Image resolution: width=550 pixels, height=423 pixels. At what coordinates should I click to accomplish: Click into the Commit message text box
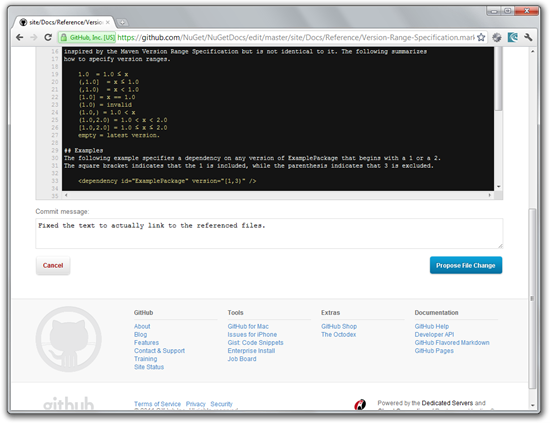(x=269, y=233)
